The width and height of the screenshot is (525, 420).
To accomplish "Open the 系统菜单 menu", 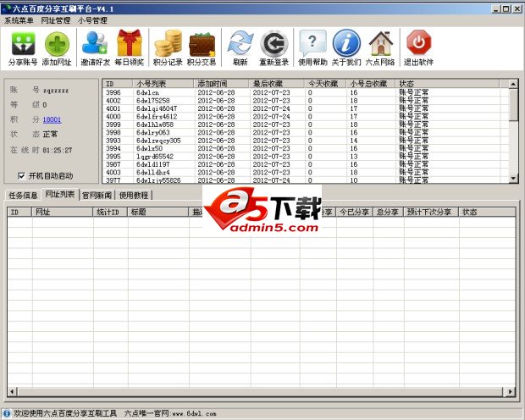I will coord(19,20).
